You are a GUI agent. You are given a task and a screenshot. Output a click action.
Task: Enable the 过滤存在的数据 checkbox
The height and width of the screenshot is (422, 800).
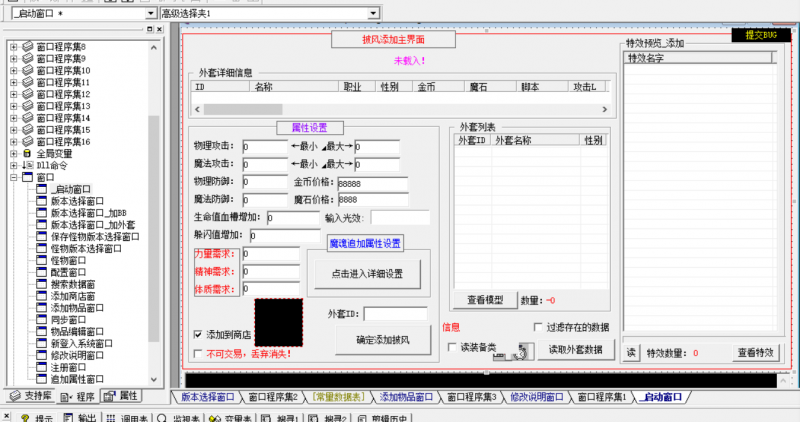538,327
